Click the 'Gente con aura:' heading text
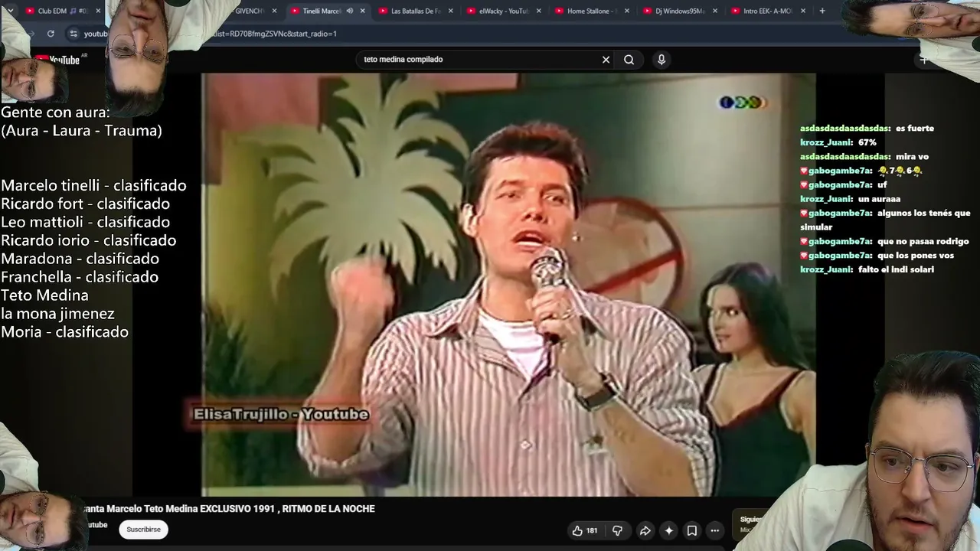 coord(55,112)
